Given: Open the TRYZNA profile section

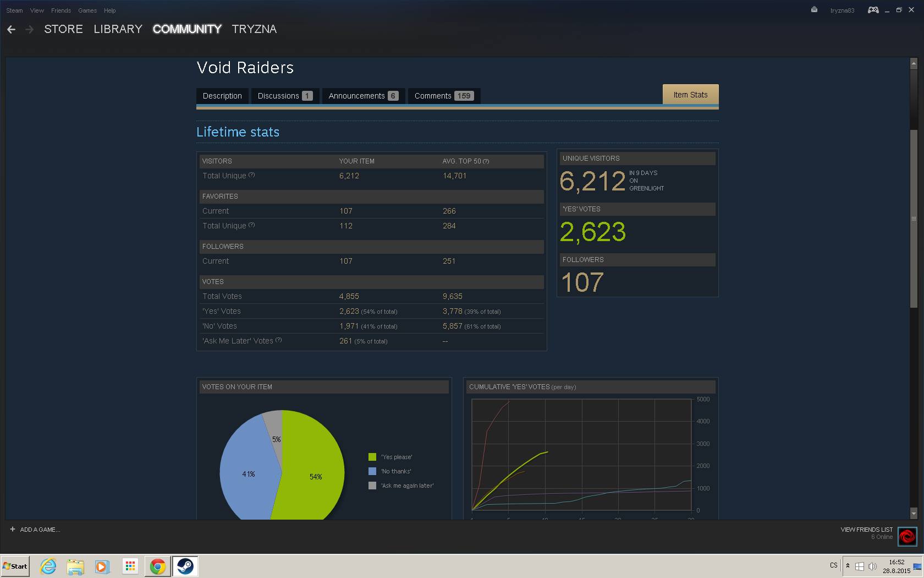Looking at the screenshot, I should (x=254, y=29).
